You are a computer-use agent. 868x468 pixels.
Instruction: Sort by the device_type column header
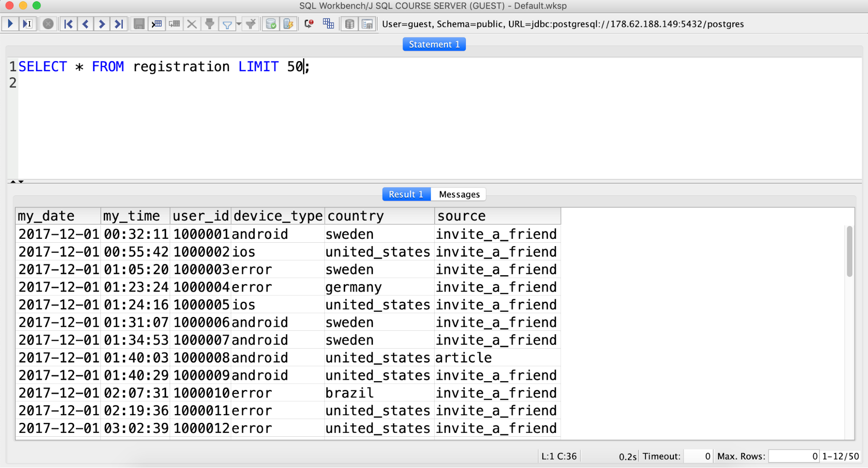[278, 216]
